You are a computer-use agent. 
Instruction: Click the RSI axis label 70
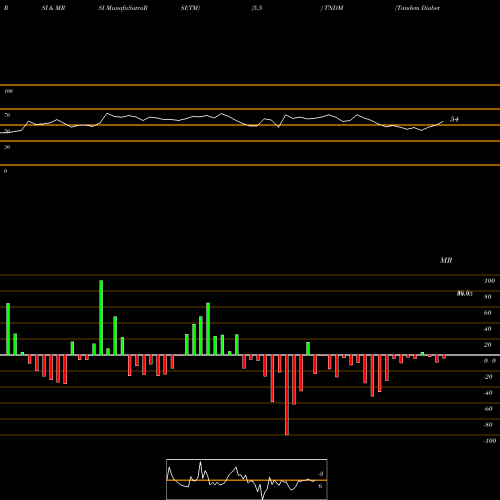(7, 115)
